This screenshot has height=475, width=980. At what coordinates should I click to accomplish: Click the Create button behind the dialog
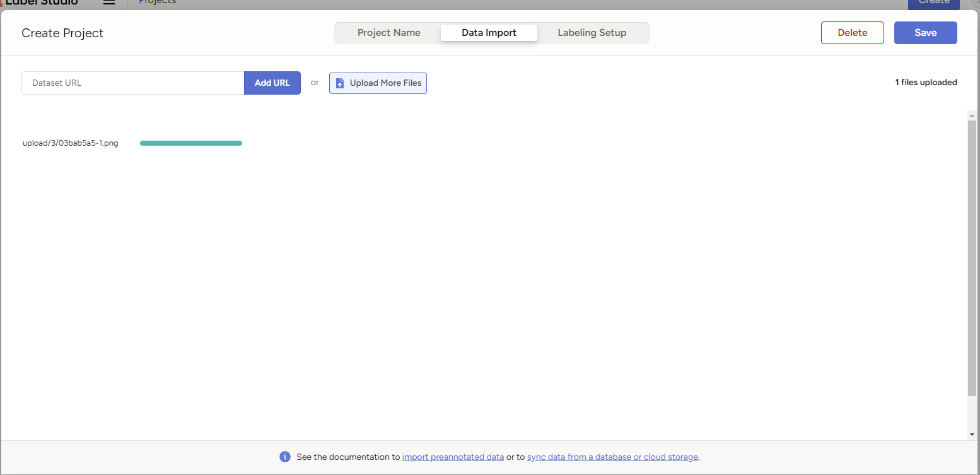tap(933, 4)
